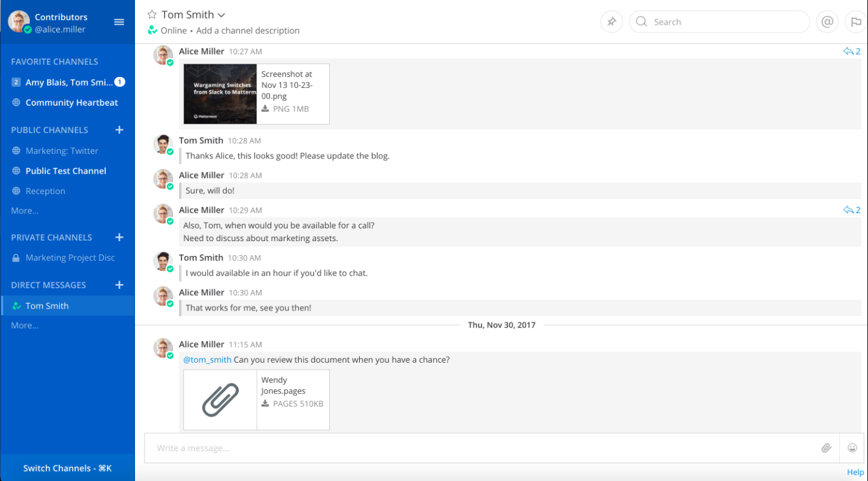
Task: Show recent mentions with @ icon
Action: [827, 22]
